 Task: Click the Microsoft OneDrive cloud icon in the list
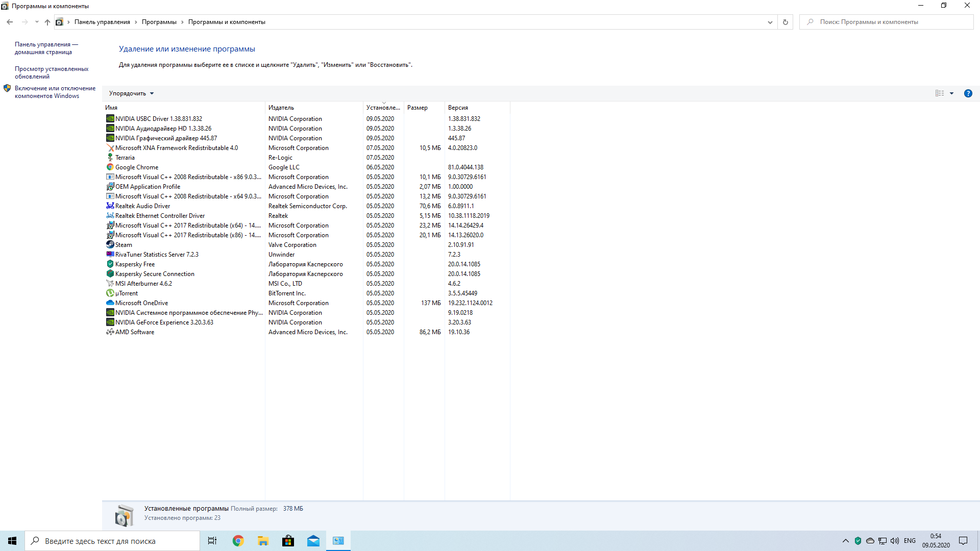coord(110,303)
